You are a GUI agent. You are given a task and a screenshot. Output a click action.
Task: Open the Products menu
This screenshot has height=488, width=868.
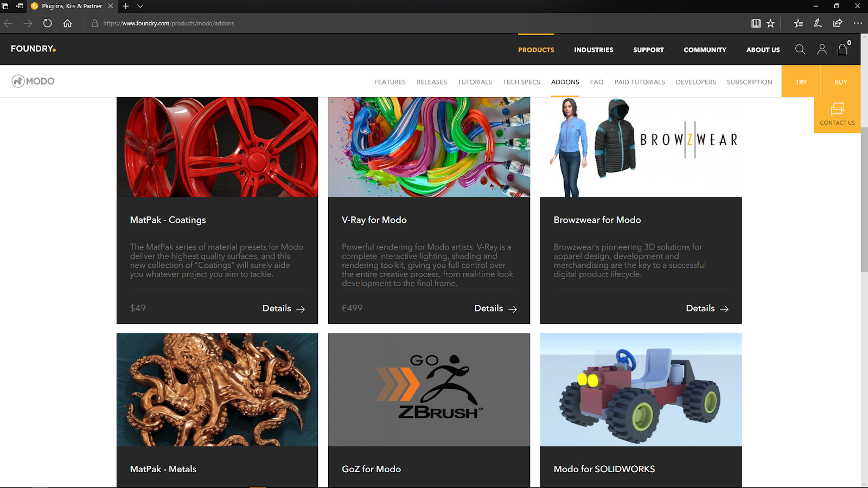point(536,49)
